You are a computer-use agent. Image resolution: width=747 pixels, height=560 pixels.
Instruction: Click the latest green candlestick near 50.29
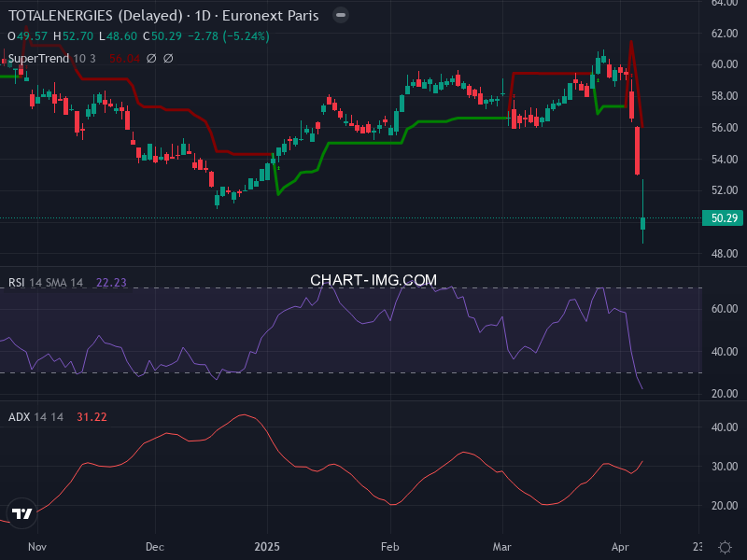[642, 223]
